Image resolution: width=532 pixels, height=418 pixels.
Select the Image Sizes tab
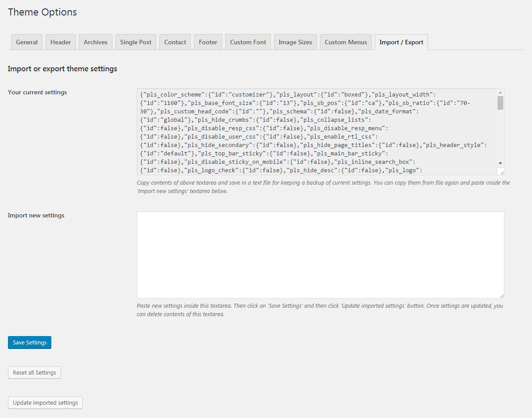pos(295,42)
